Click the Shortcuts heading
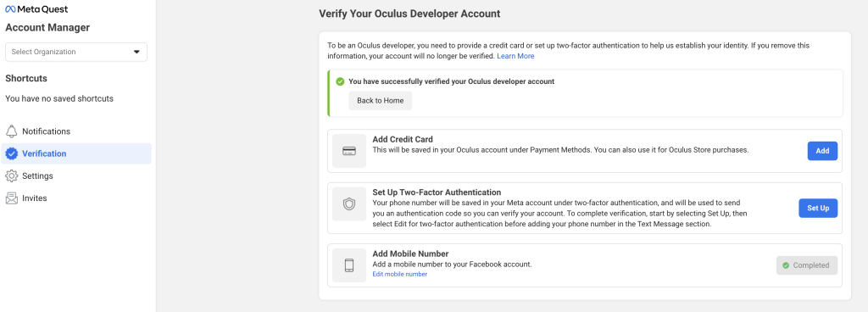This screenshot has width=868, height=312. point(26,79)
